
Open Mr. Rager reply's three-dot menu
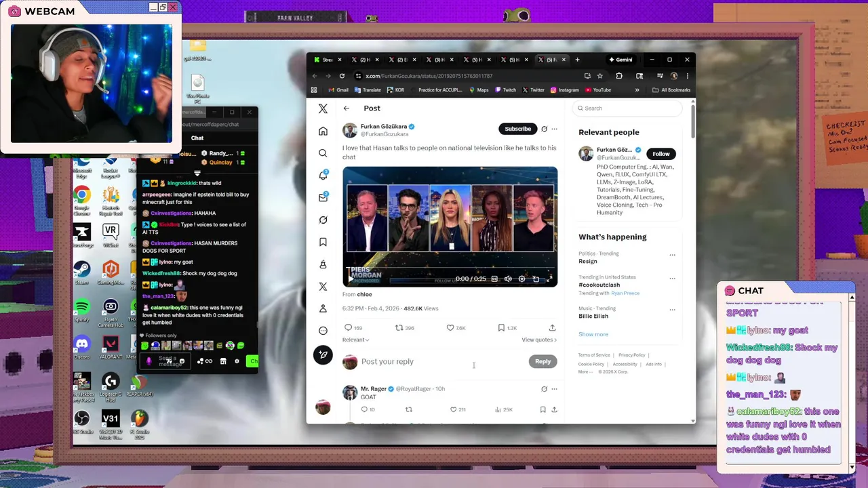click(554, 389)
